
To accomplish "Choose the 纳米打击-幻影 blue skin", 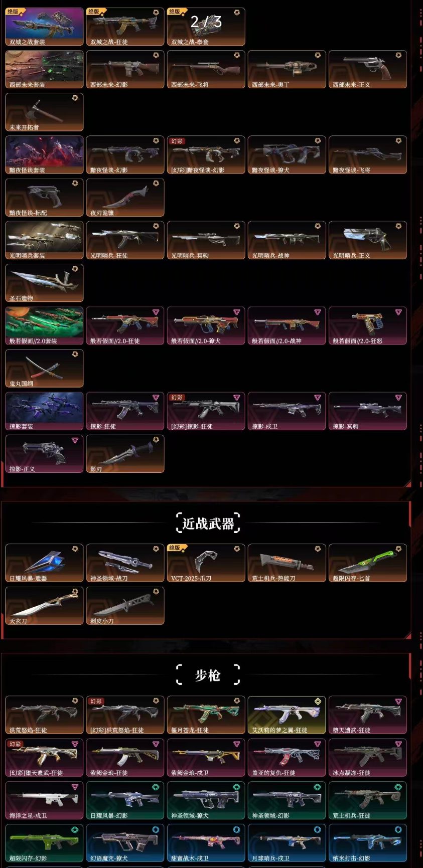I will coord(367,843).
